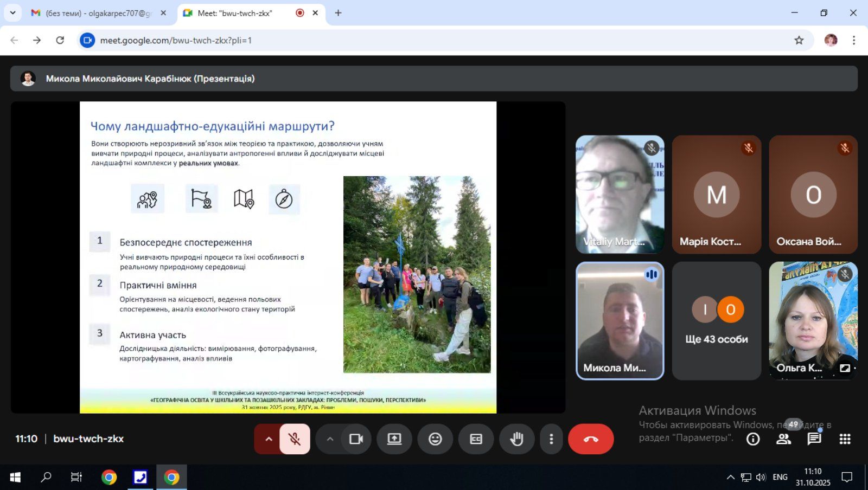Unmute the microphone
868x490 pixels.
click(295, 439)
